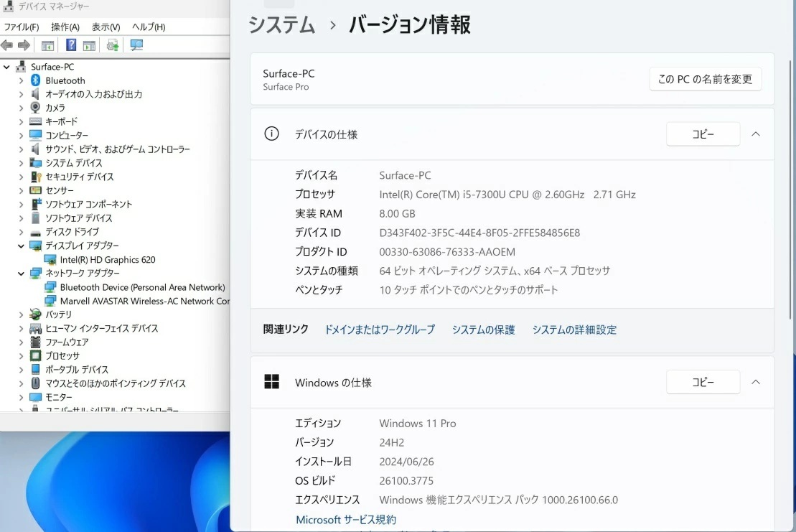
Task: Open Help from the Device Manager toolbar icon
Action: pyautogui.click(x=70, y=45)
